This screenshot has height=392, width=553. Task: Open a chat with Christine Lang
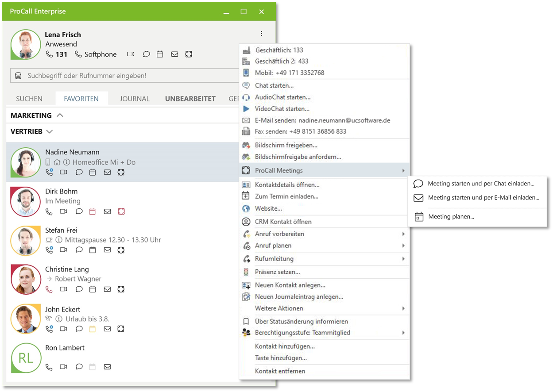[x=78, y=289]
